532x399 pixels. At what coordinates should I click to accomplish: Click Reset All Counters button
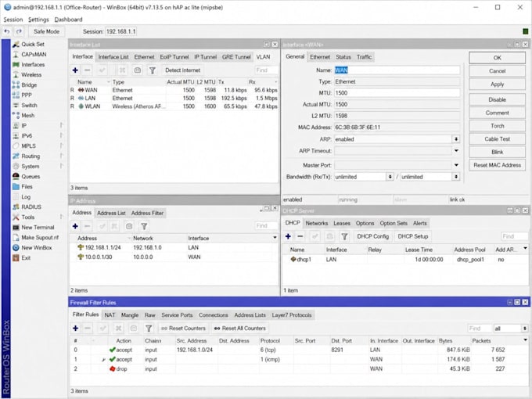[240, 329]
